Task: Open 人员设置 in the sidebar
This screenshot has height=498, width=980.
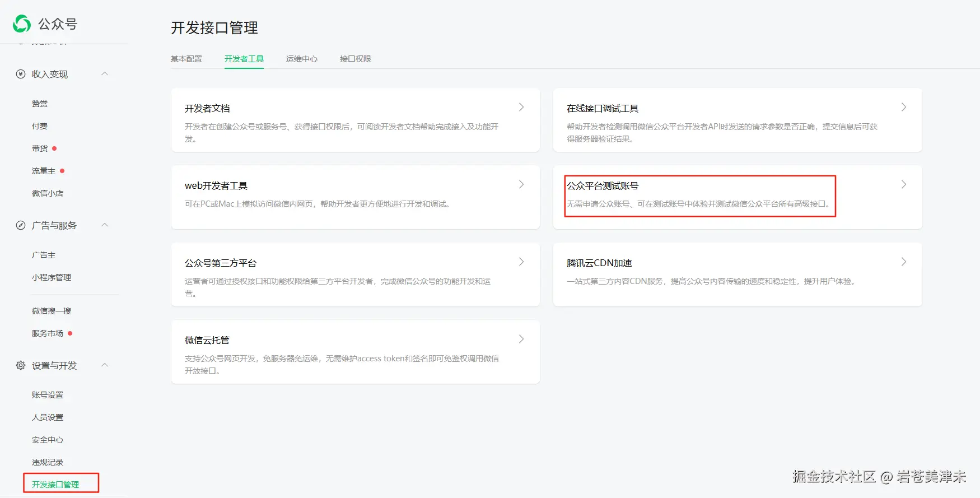Action: tap(48, 417)
